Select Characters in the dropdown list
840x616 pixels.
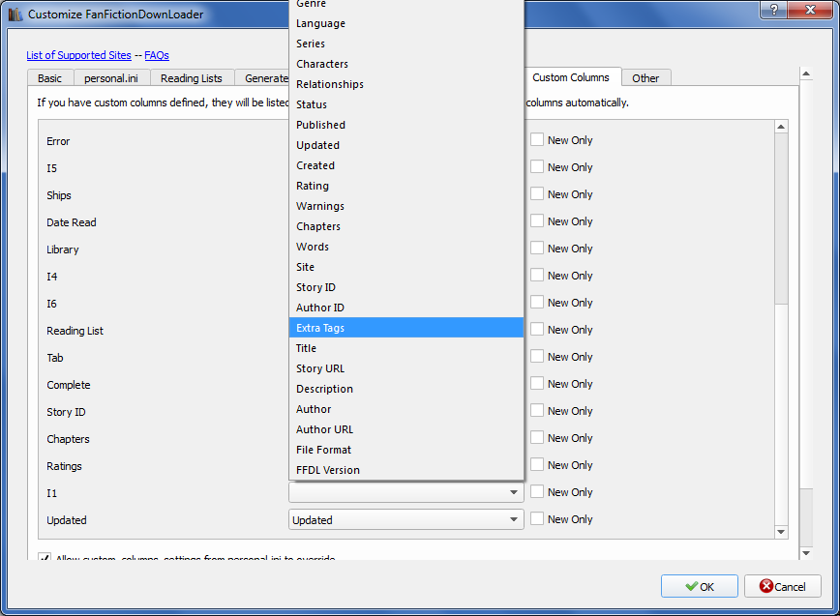(406, 64)
